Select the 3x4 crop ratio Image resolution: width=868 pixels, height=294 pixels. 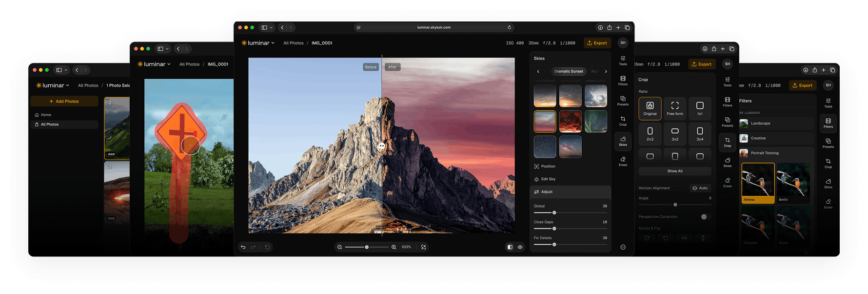pos(700,134)
